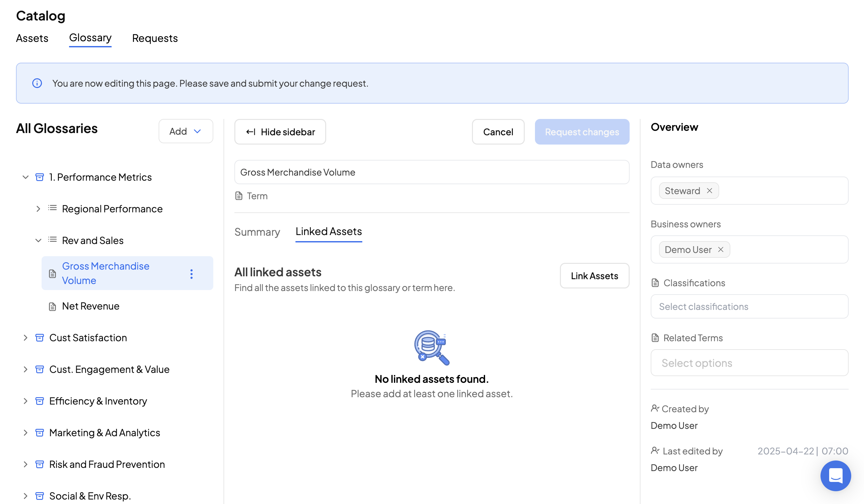Viewport: 864px width, 504px height.
Task: Click the Performance Metrics glossary archive icon
Action: [x=40, y=177]
